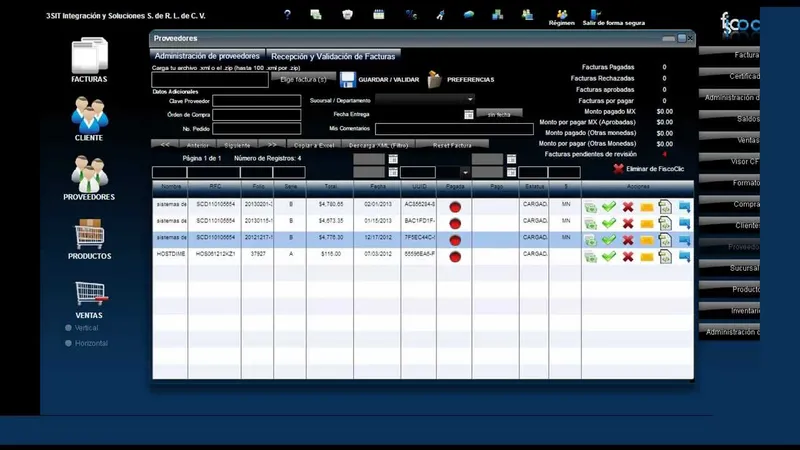Click the HOS061212KZ1 RFC cell
The width and height of the screenshot is (800, 450).
215,254
